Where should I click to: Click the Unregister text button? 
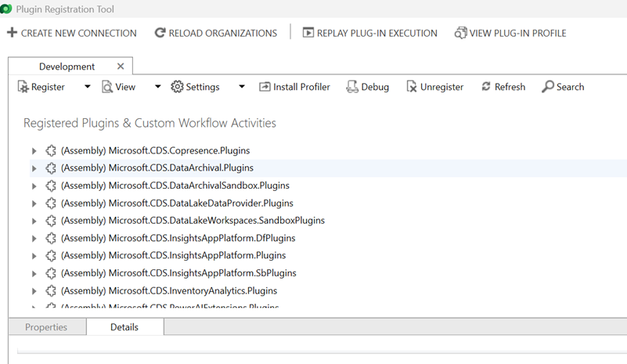pyautogui.click(x=441, y=87)
